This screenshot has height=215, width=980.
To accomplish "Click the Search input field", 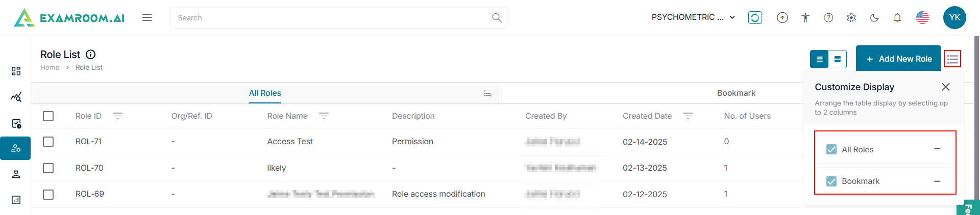I will point(332,18).
